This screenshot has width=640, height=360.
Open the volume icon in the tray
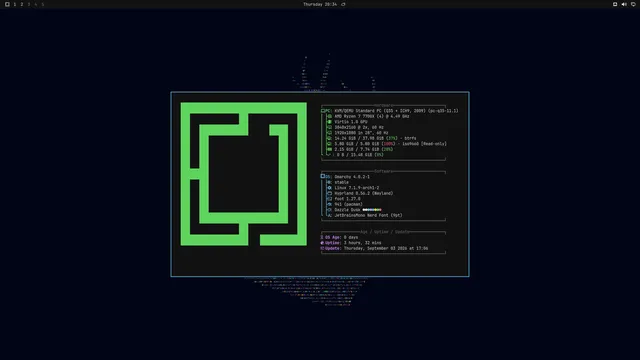point(624,4)
